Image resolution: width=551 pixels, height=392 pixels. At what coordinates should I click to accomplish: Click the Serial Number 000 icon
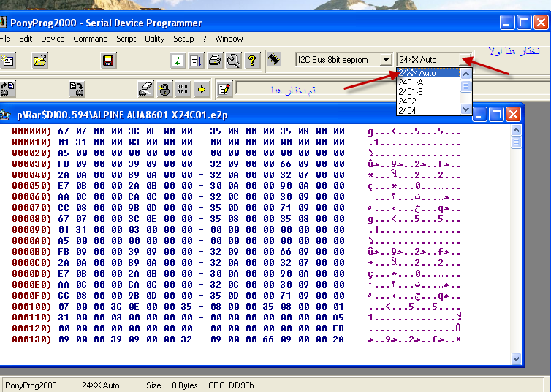[x=183, y=89]
